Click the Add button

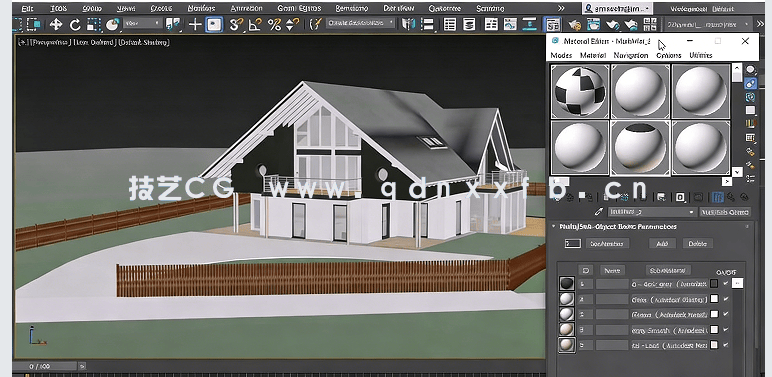662,243
